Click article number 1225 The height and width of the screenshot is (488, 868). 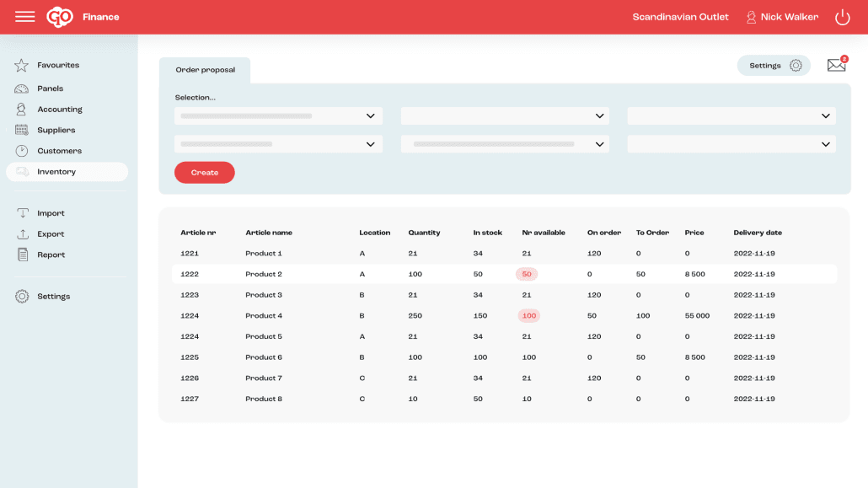point(190,357)
